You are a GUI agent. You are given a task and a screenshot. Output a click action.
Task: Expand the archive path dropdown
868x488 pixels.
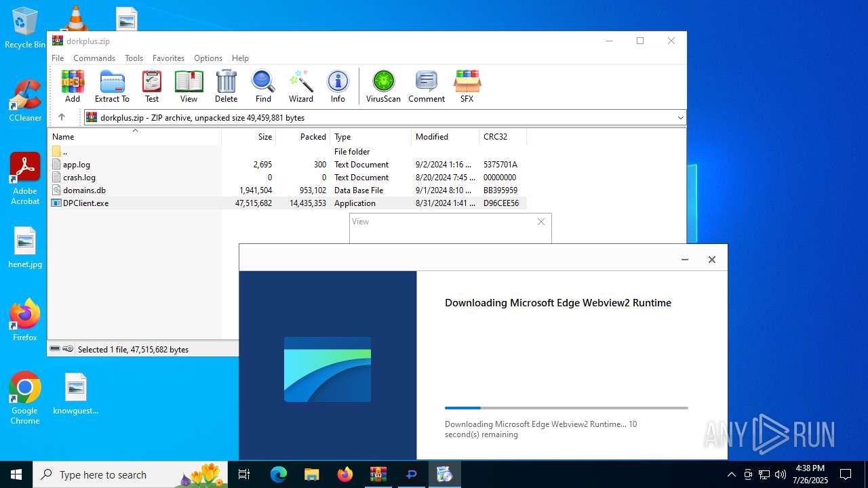(680, 117)
